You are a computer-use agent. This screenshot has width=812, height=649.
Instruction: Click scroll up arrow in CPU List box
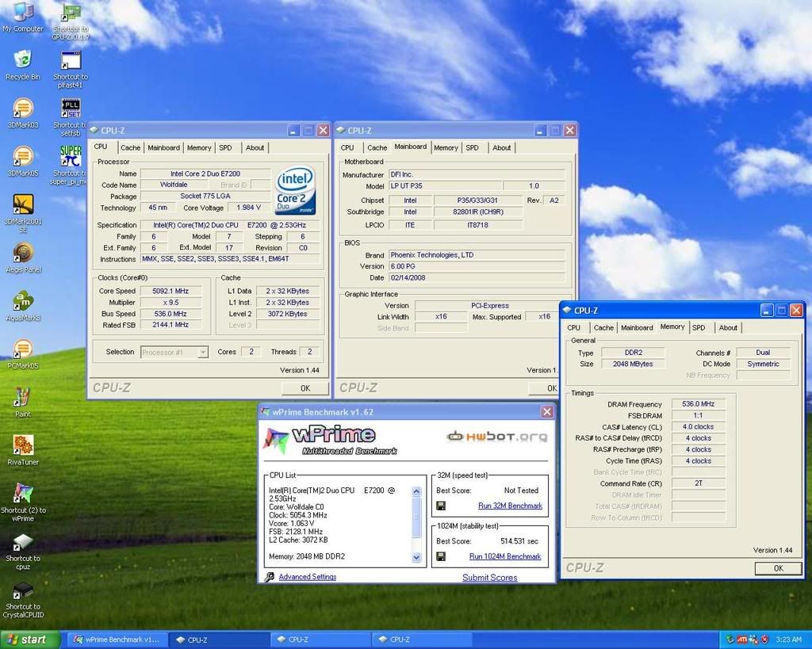tap(416, 491)
